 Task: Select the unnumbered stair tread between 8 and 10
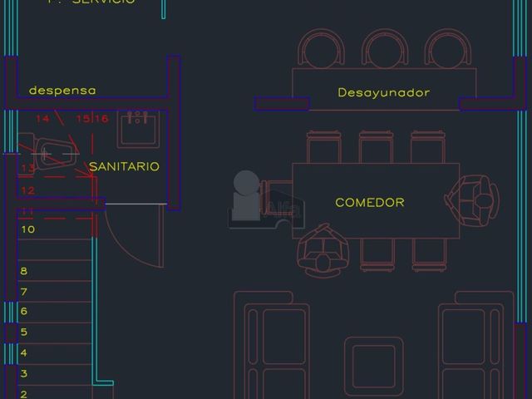click(x=55, y=250)
